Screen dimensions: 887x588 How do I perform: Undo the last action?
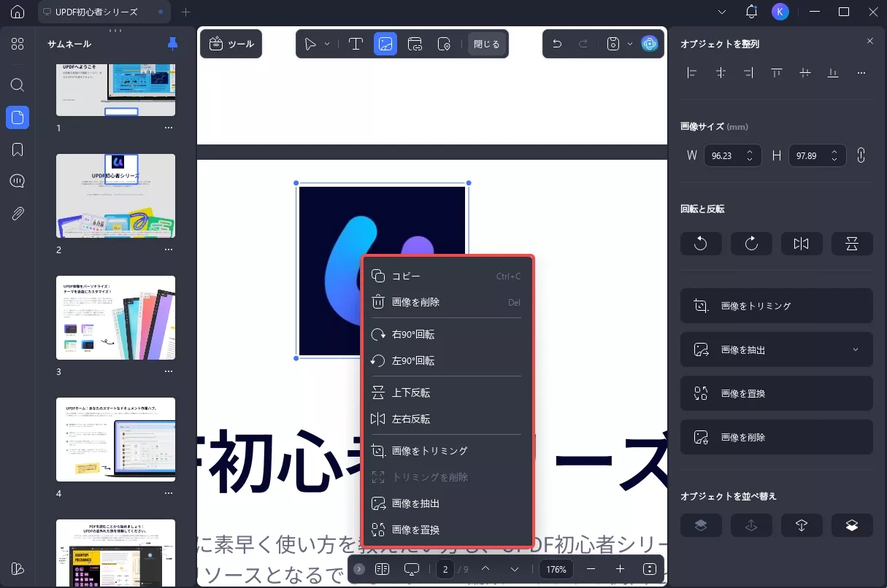point(557,44)
